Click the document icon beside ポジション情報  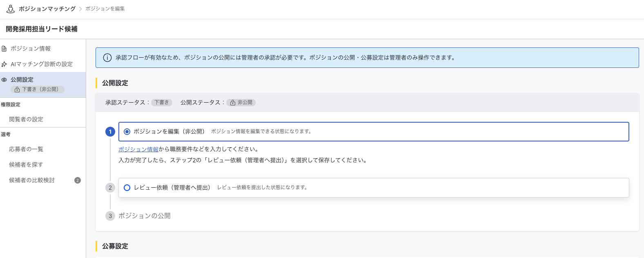(x=4, y=49)
